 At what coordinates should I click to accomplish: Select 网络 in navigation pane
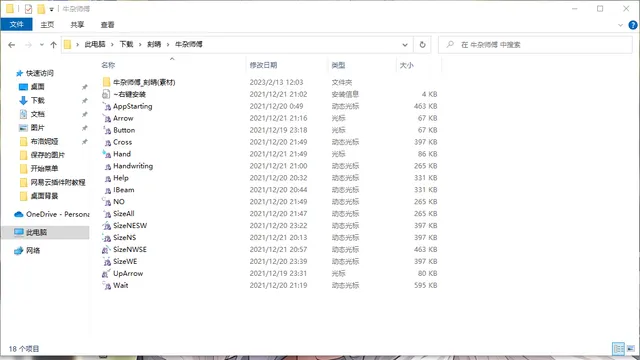pos(33,251)
